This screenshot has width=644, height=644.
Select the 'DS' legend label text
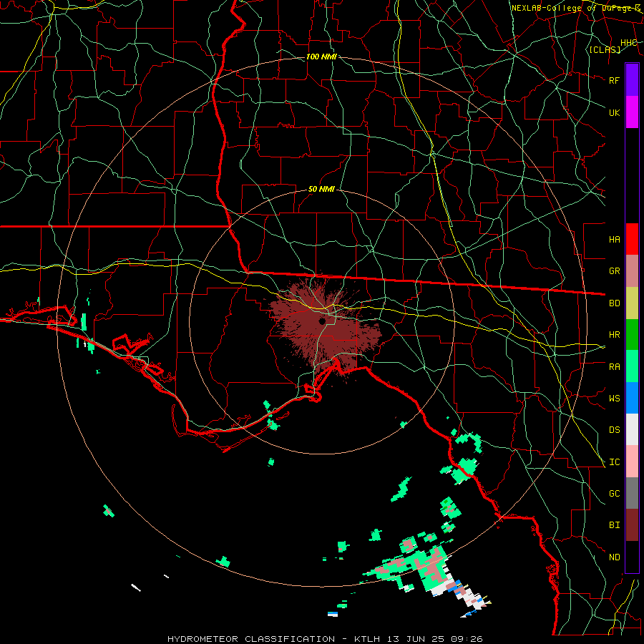point(614,430)
